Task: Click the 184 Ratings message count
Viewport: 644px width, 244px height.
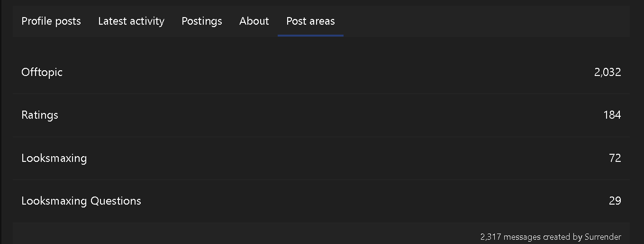Action: coord(612,115)
